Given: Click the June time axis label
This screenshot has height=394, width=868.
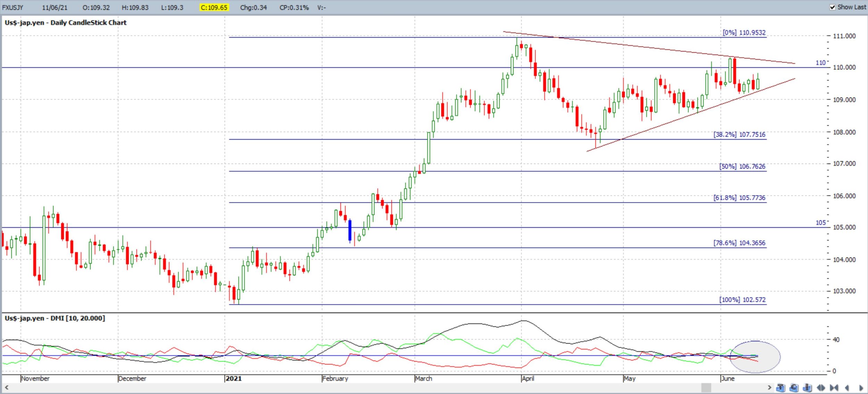Looking at the screenshot, I should point(728,379).
